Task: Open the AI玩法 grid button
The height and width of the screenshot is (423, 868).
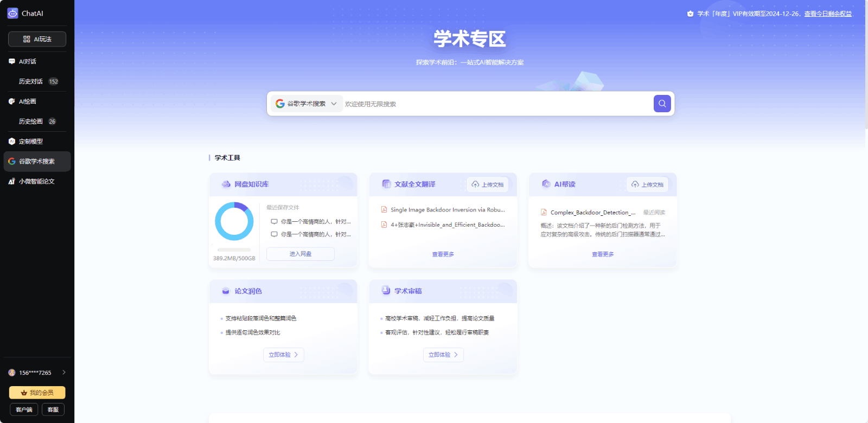Action: 37,39
